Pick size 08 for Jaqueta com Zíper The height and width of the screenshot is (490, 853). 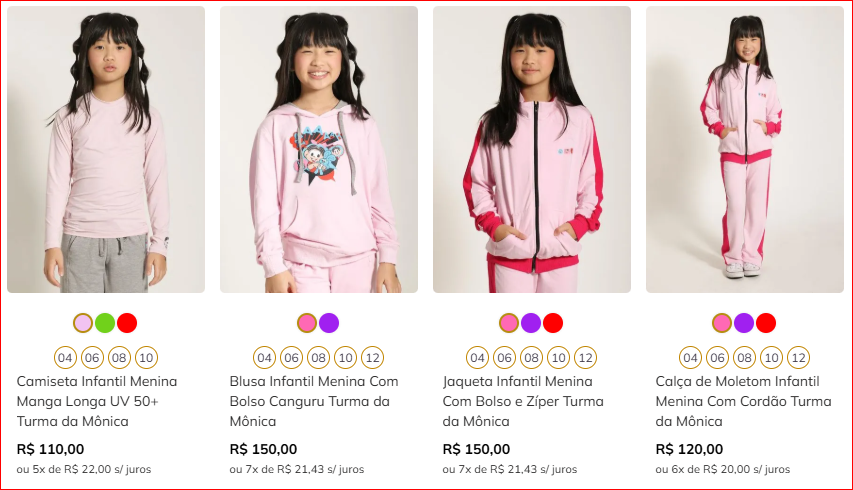tap(532, 358)
